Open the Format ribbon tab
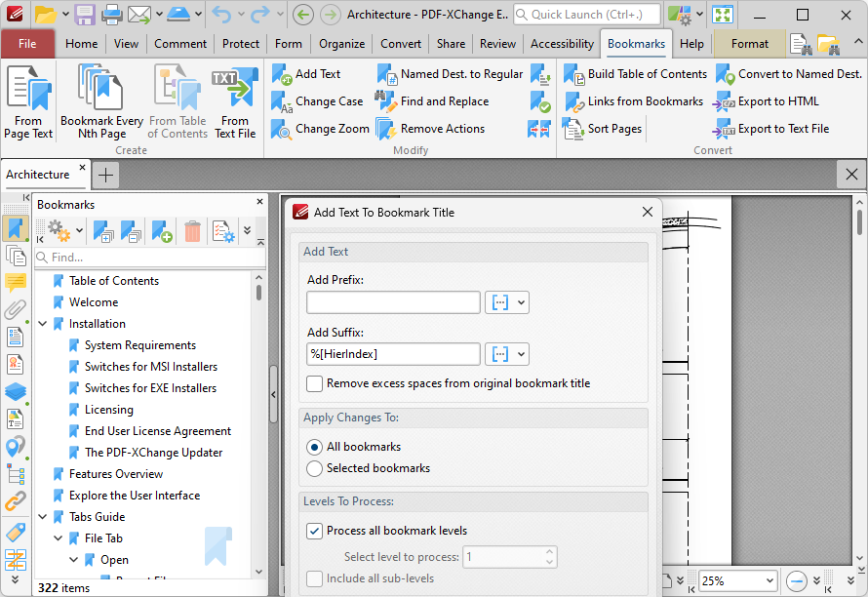Image resolution: width=868 pixels, height=597 pixels. (750, 44)
